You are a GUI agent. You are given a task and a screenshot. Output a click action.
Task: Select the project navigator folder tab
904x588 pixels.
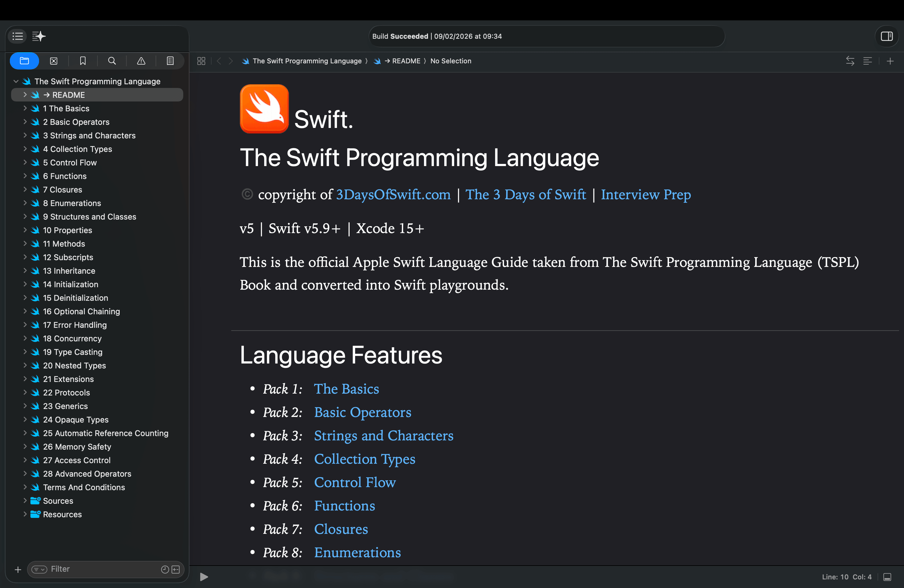24,61
